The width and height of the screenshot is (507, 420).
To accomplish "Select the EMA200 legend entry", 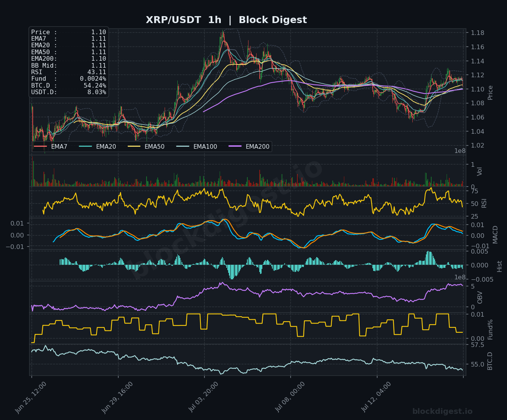I will [x=249, y=146].
